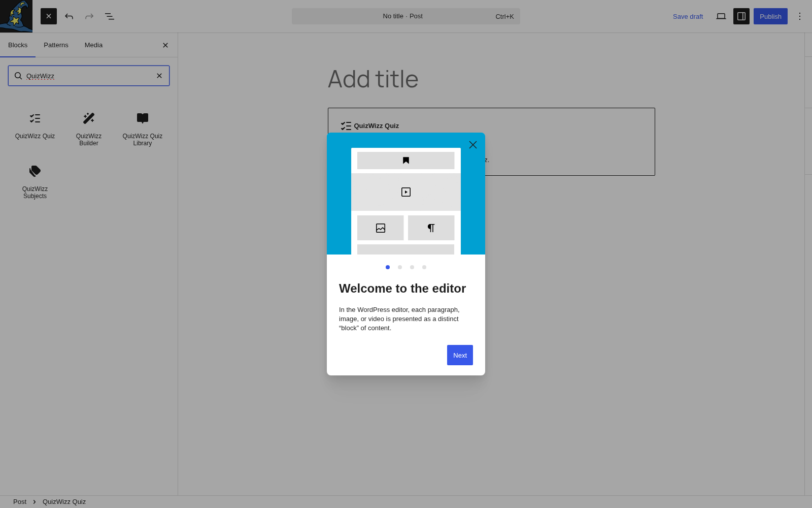The width and height of the screenshot is (812, 508).
Task: Close the block inserter panel
Action: pyautogui.click(x=165, y=45)
